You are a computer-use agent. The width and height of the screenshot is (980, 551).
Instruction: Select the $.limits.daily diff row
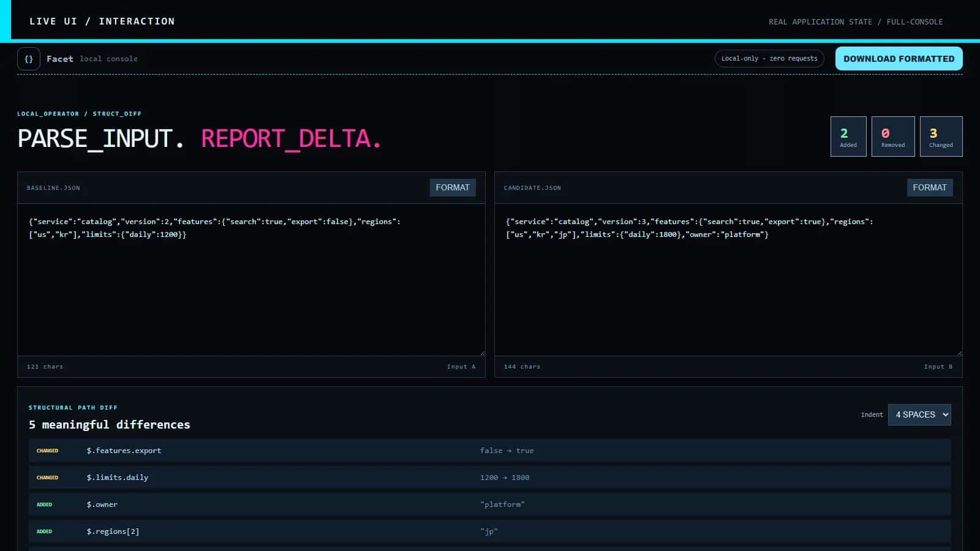pos(490,478)
